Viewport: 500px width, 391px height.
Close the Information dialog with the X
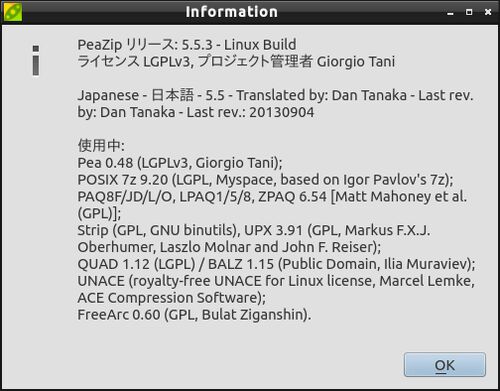click(488, 12)
